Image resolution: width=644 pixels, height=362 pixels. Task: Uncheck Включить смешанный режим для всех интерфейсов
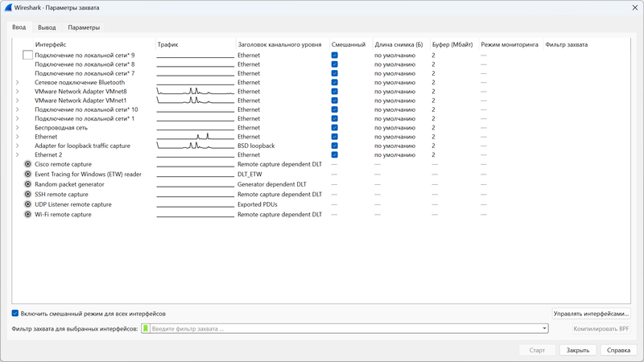[15, 314]
